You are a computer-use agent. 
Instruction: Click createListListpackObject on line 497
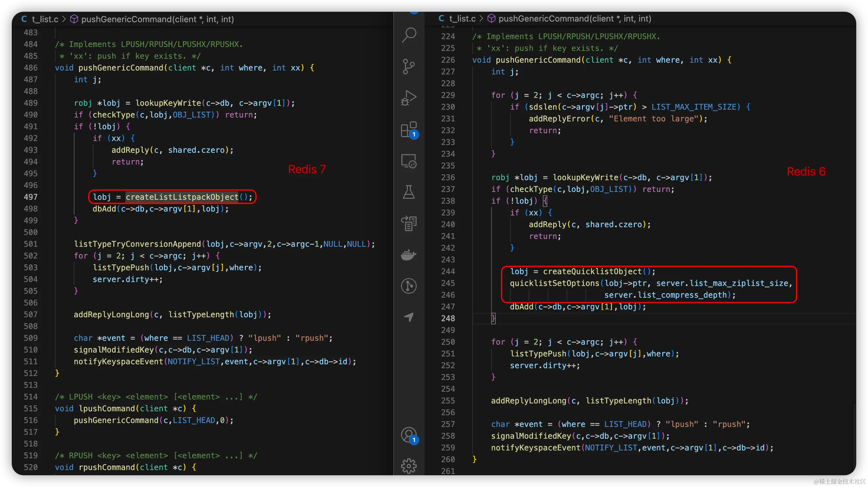pos(182,197)
